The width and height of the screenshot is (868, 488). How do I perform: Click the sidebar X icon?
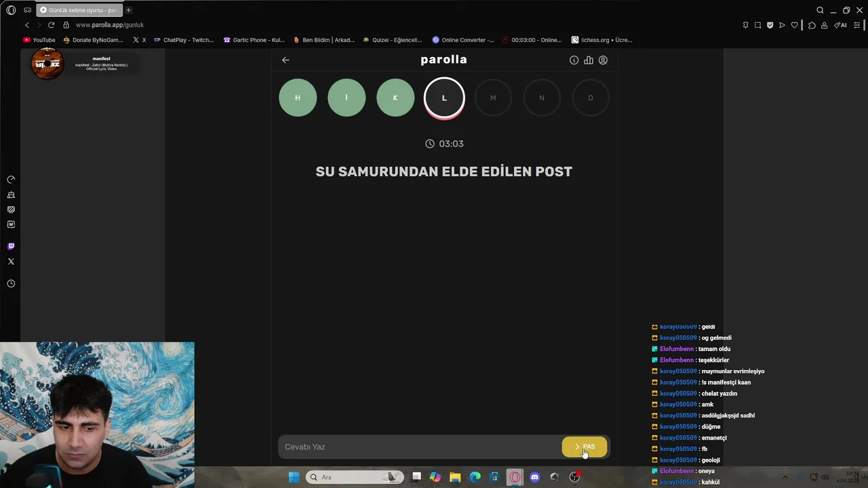(11, 262)
